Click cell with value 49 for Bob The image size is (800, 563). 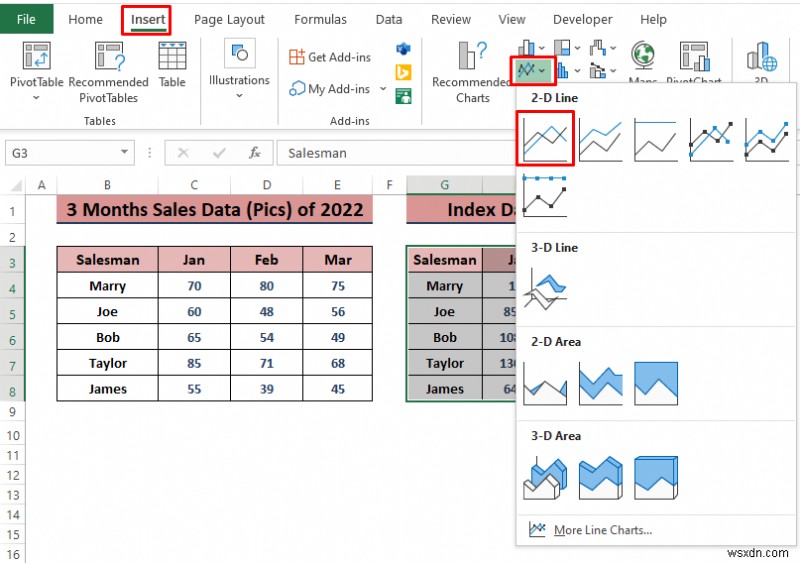338,337
